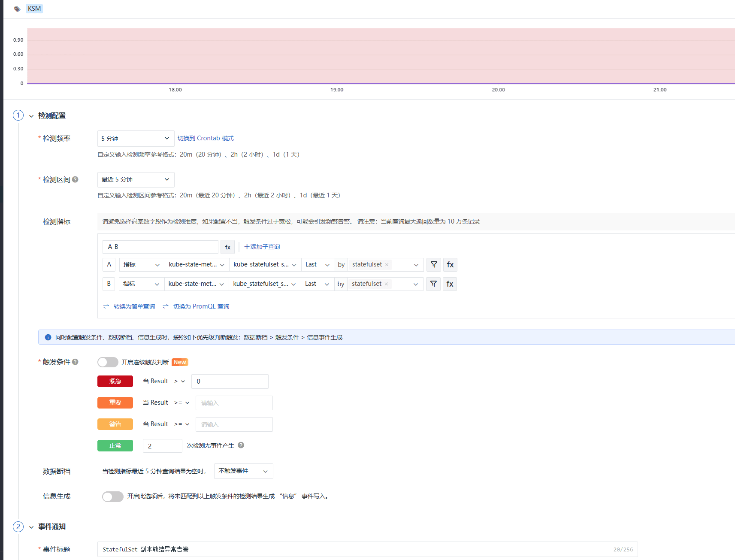735x560 pixels.
Task: Click the help icon next to 检测区间
Action: click(x=75, y=180)
